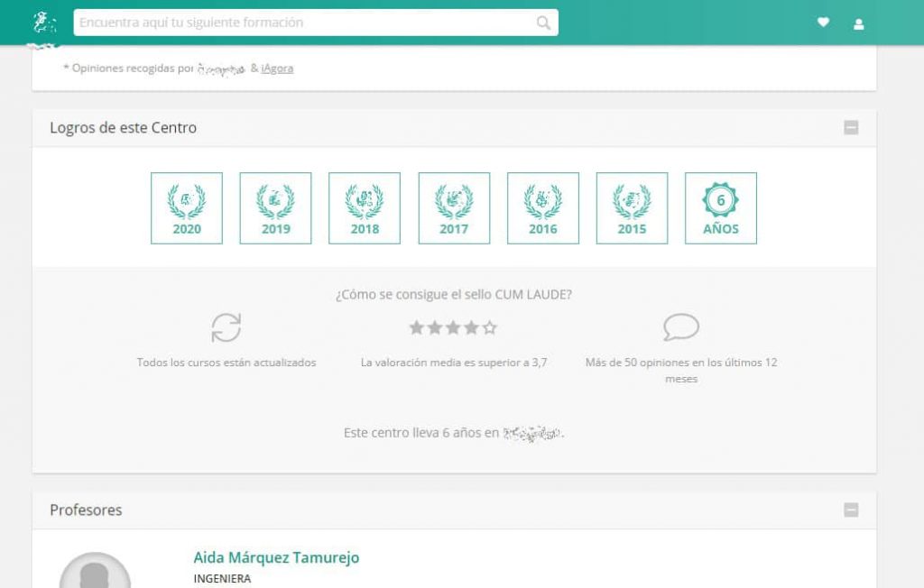Click the site logo in the header

pyautogui.click(x=42, y=23)
